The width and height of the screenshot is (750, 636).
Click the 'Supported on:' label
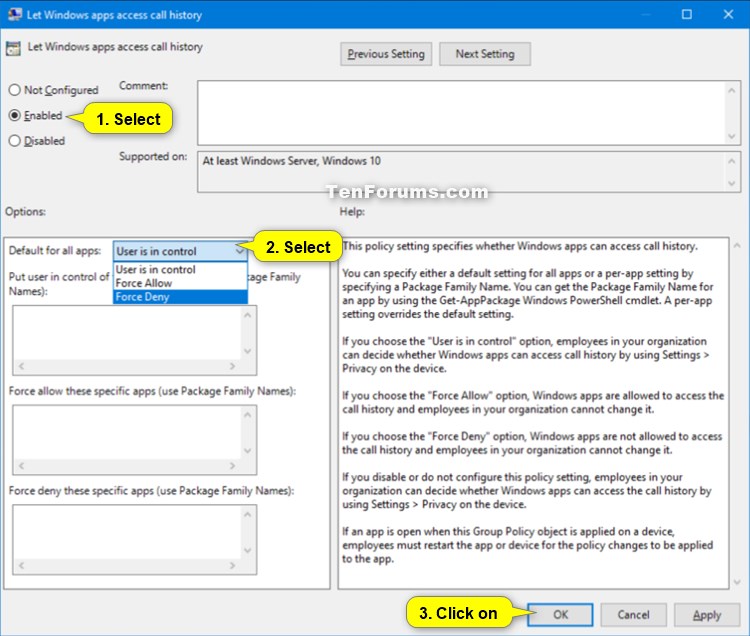tap(153, 156)
